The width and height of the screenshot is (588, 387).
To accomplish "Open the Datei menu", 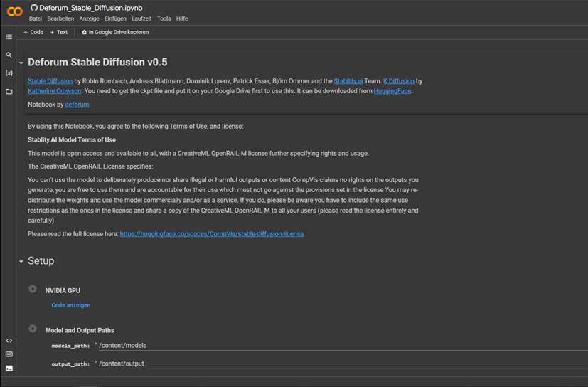I will pyautogui.click(x=36, y=18).
